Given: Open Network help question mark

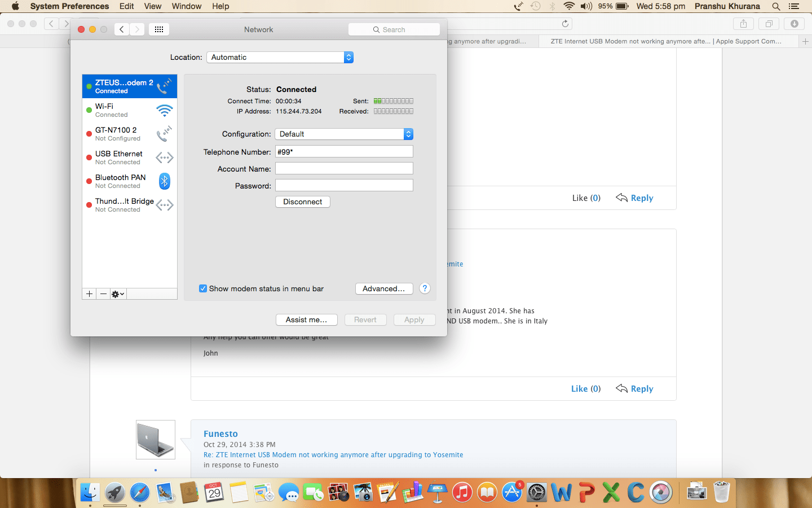Looking at the screenshot, I should click(425, 288).
